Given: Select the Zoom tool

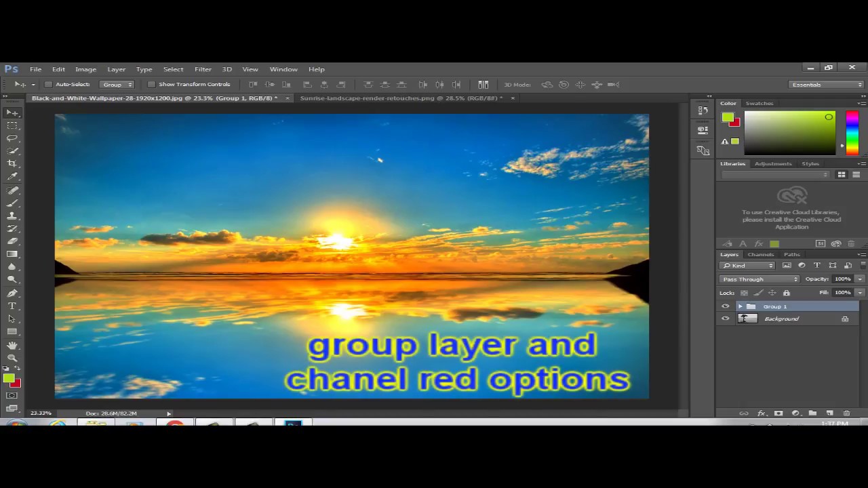Looking at the screenshot, I should coord(12,358).
